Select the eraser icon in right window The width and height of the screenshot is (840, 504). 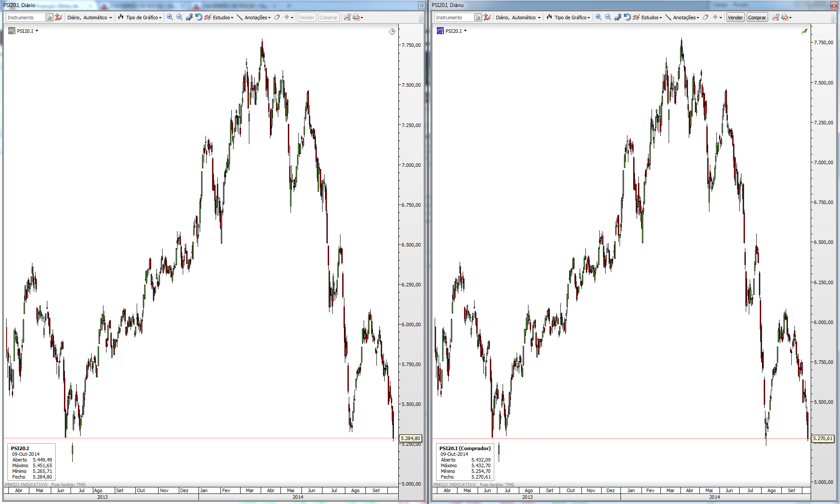pyautogui.click(x=705, y=18)
